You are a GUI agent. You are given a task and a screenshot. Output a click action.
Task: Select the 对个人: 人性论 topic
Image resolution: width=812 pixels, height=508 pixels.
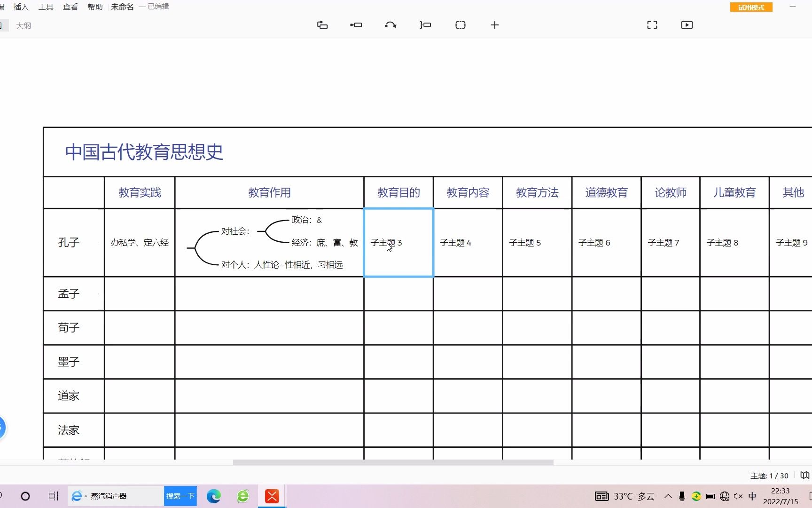pos(282,264)
